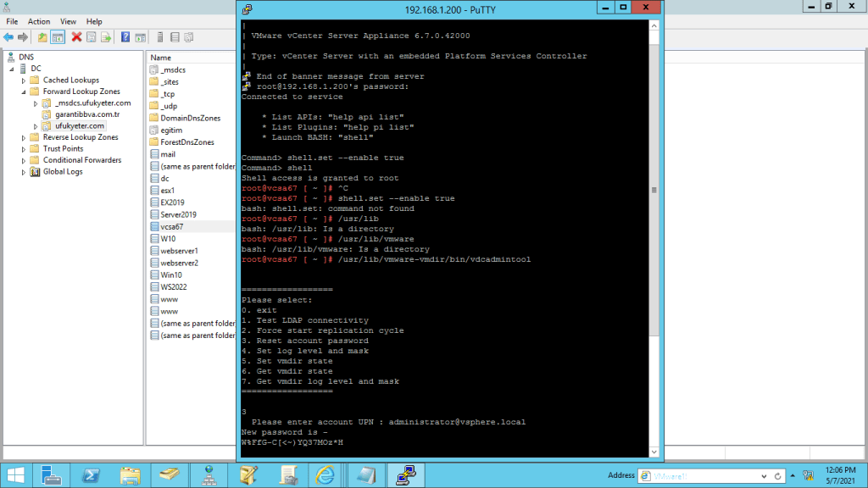The height and width of the screenshot is (488, 868).
Task: Click the New Alias record toolbar icon
Action: tap(175, 37)
